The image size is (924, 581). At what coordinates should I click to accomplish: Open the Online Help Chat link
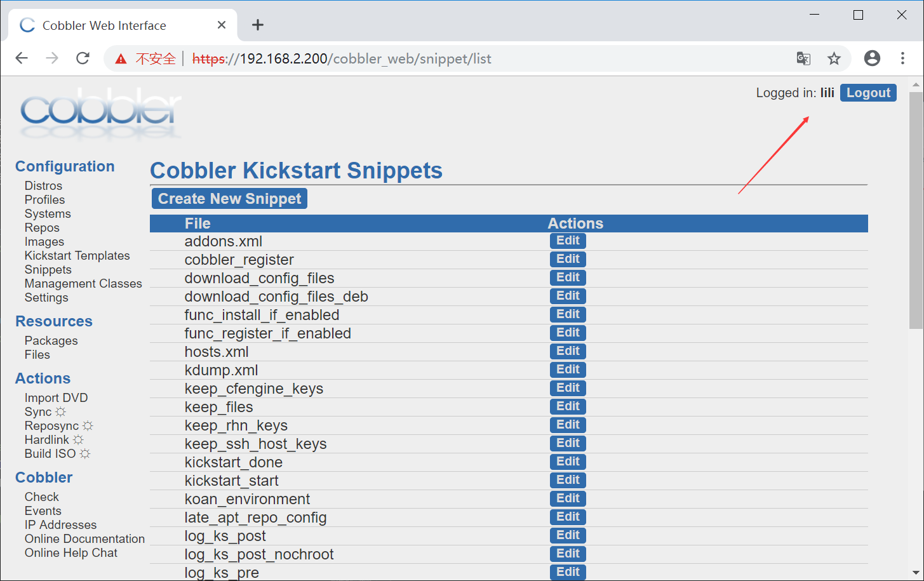(71, 553)
